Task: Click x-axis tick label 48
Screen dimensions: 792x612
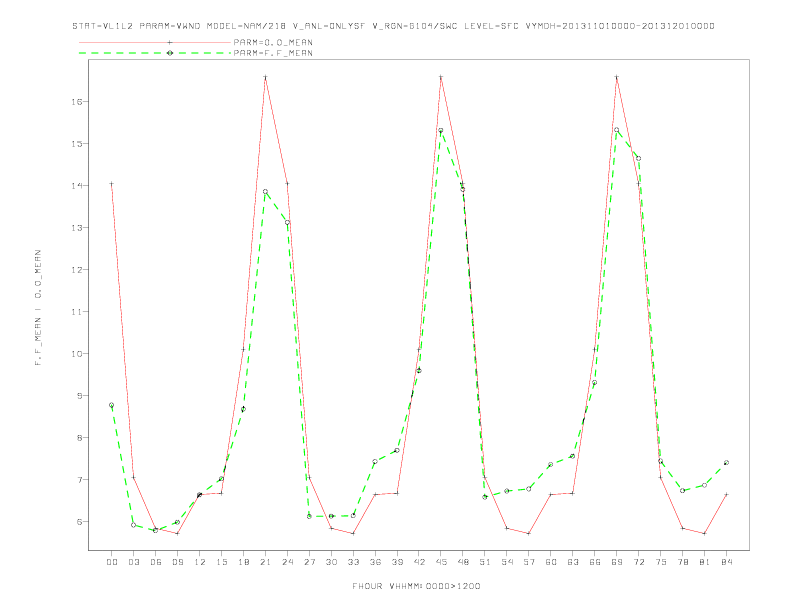Action: [463, 562]
